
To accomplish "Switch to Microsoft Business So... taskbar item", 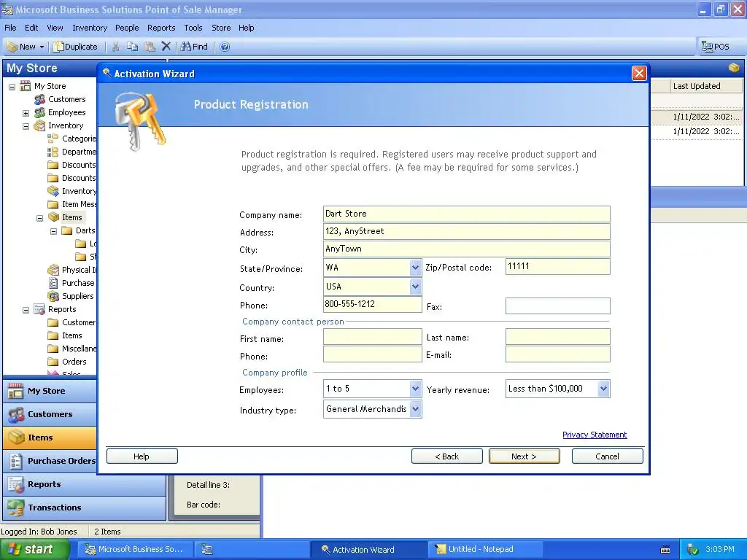I will (x=136, y=550).
